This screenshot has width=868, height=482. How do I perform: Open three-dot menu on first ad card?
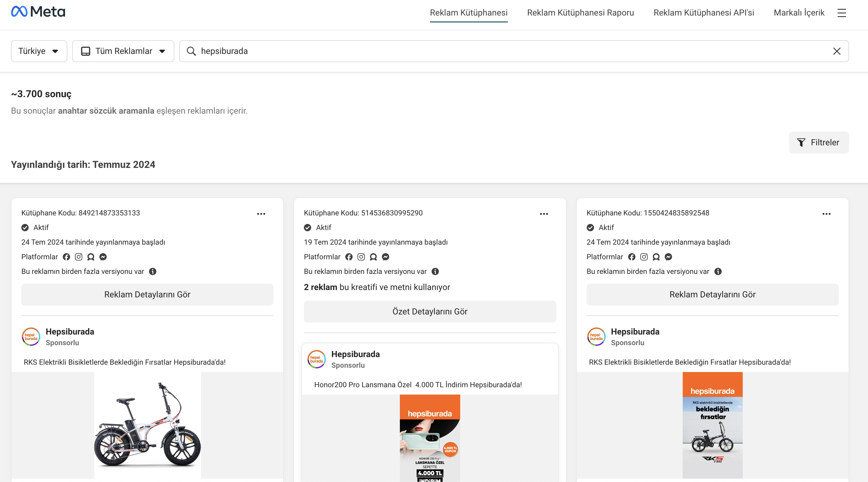(261, 214)
